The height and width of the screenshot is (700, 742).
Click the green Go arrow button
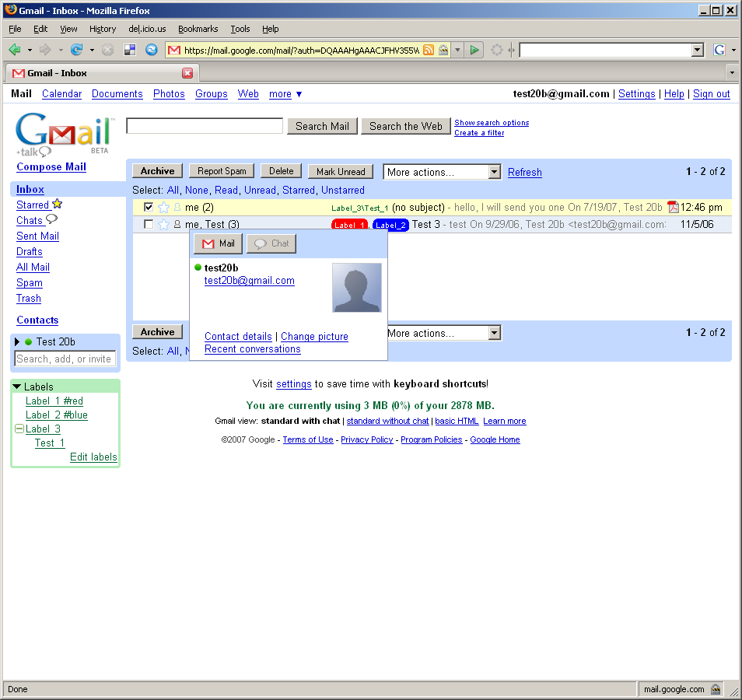(474, 50)
